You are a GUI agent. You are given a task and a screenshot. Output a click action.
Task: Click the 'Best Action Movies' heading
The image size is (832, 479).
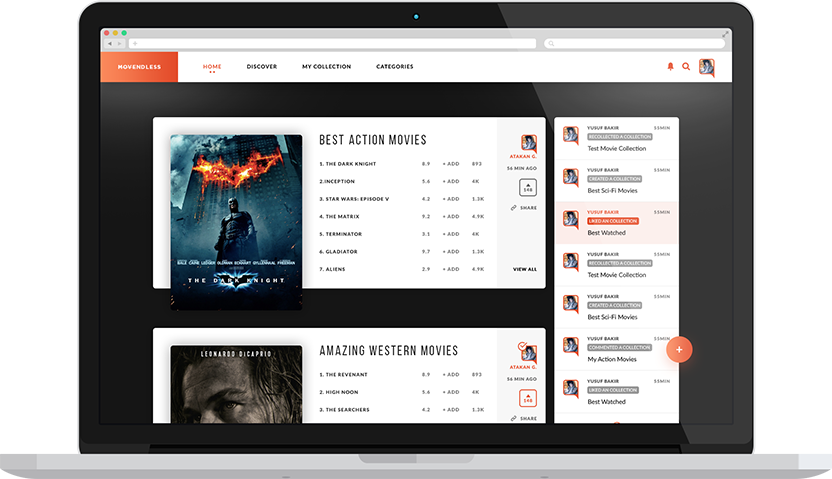pyautogui.click(x=373, y=140)
